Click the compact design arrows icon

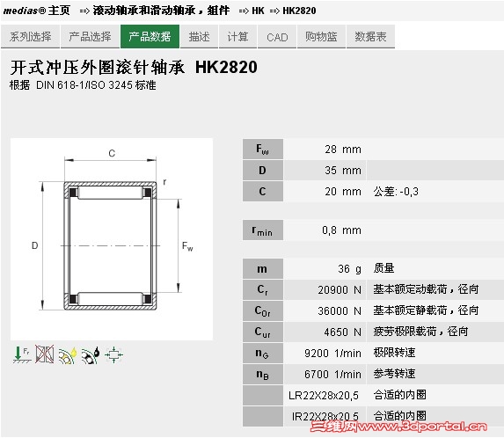click(113, 355)
